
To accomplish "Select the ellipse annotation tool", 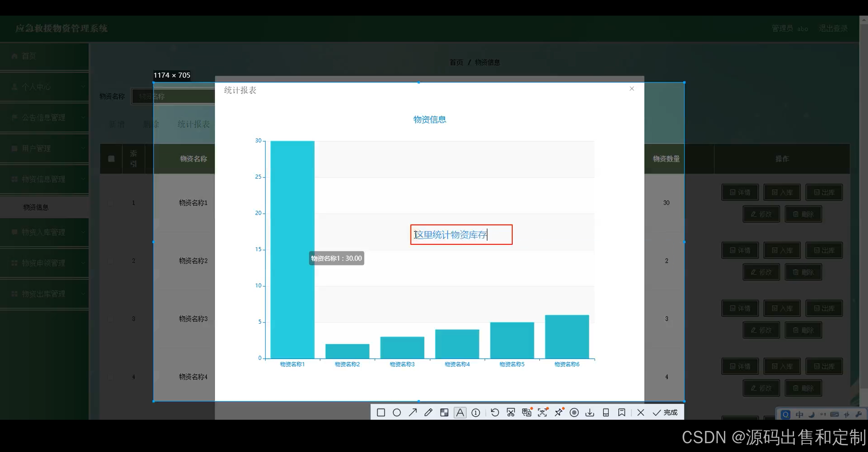I will pyautogui.click(x=397, y=413).
